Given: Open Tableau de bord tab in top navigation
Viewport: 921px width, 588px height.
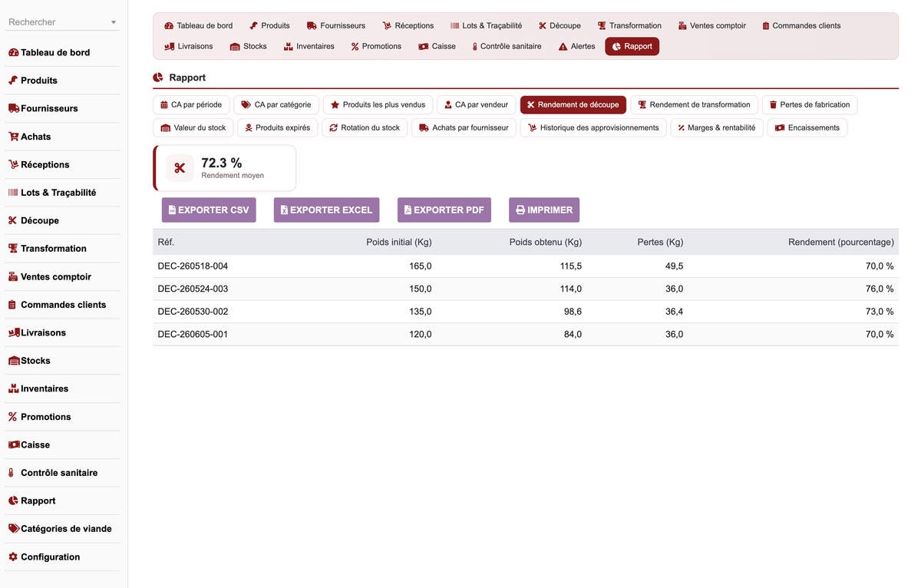Looking at the screenshot, I should (199, 25).
